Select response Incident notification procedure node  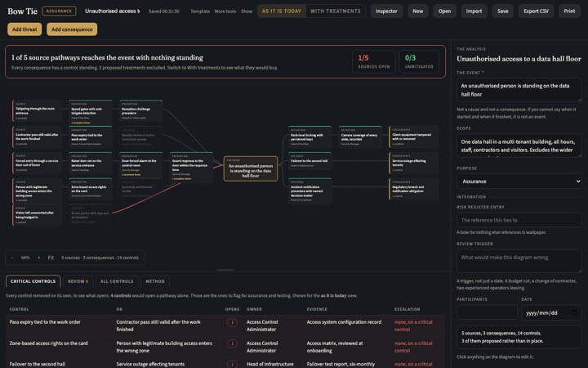(x=310, y=191)
